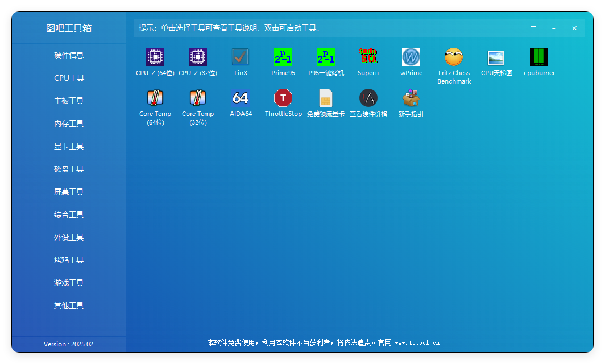605x364 pixels.
Task: Open the hamburger menu at top right
Action: point(533,27)
